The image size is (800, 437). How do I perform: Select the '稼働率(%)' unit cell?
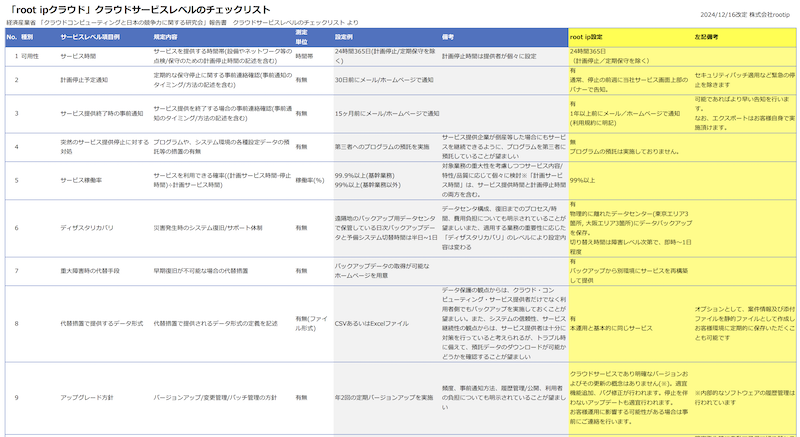pyautogui.click(x=310, y=180)
